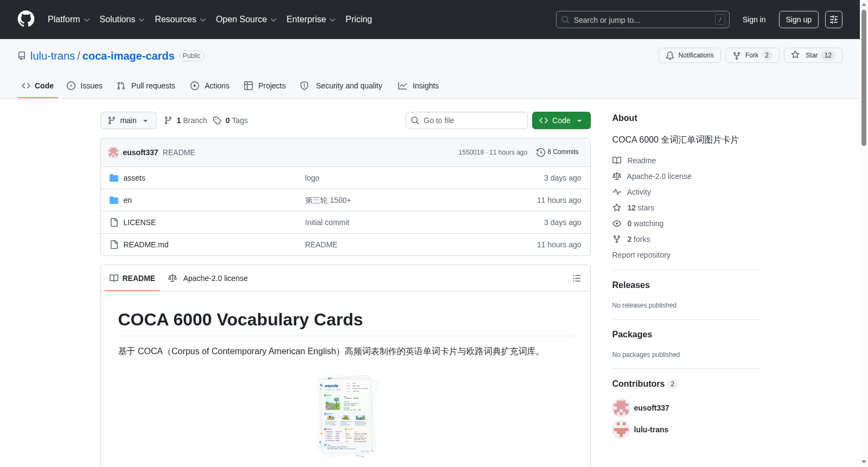This screenshot has height=467, width=868.
Task: Expand the Resources menu
Action: tap(180, 20)
